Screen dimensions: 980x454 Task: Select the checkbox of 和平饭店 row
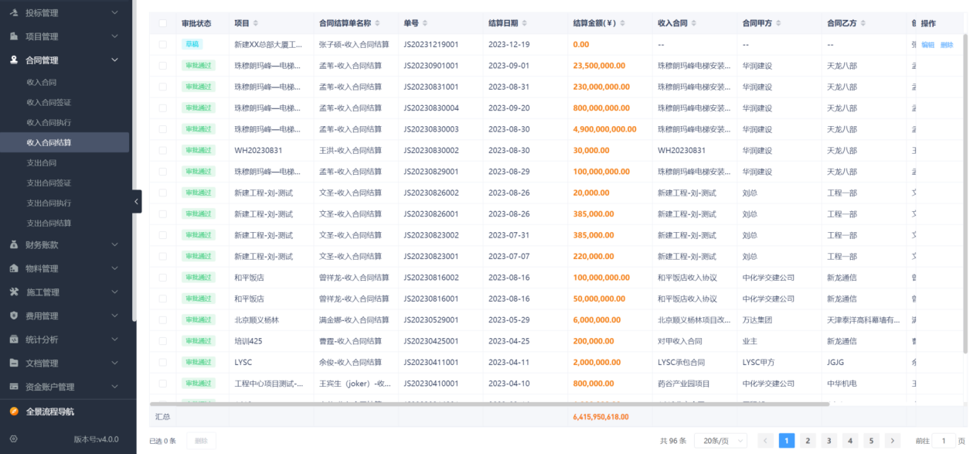(x=162, y=277)
